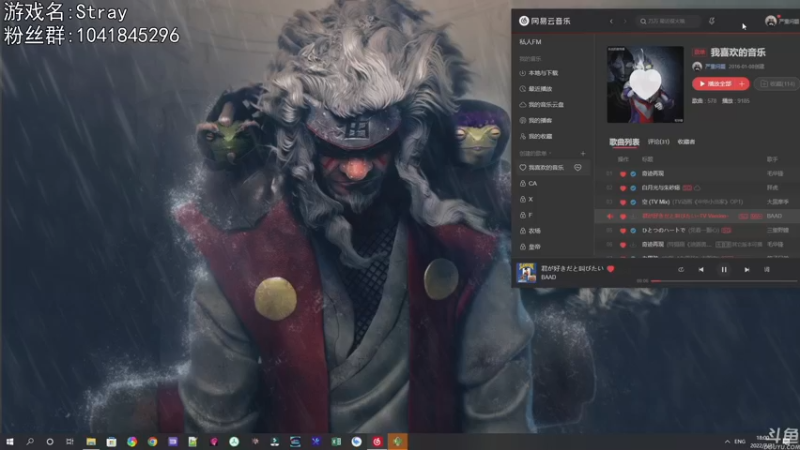Activate the listen-to-identify microphone icon
Image resolution: width=800 pixels, height=450 pixels.
pos(712,21)
